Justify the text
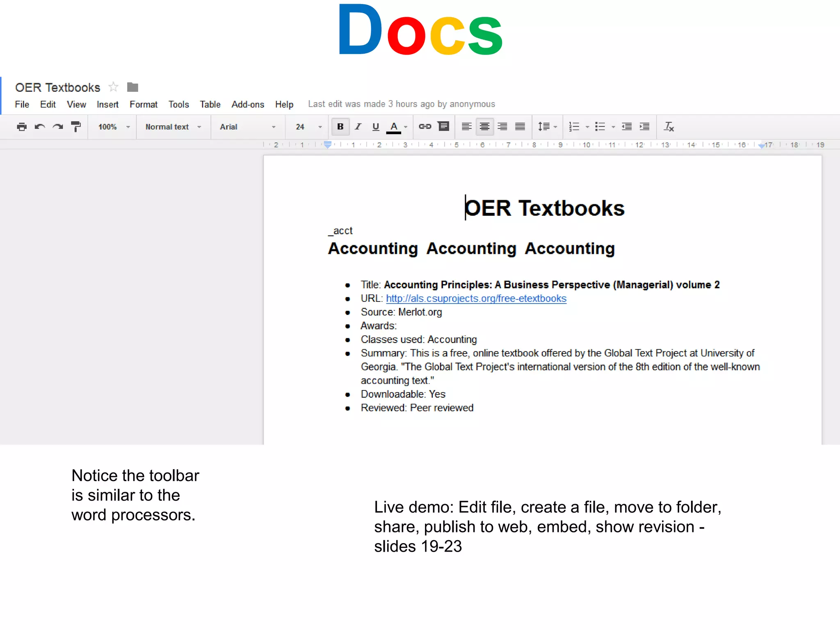The image size is (840, 630). click(x=520, y=127)
